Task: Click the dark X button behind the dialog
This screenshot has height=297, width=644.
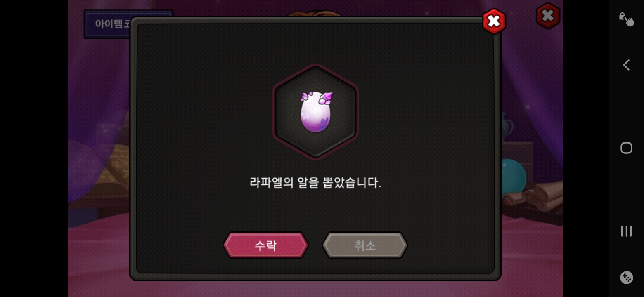Action: point(548,16)
